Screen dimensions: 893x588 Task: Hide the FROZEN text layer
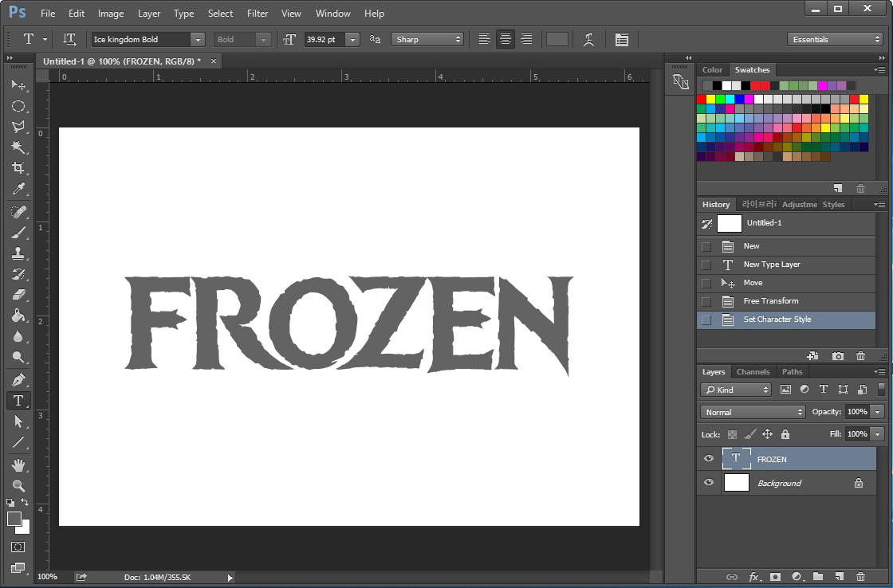709,458
